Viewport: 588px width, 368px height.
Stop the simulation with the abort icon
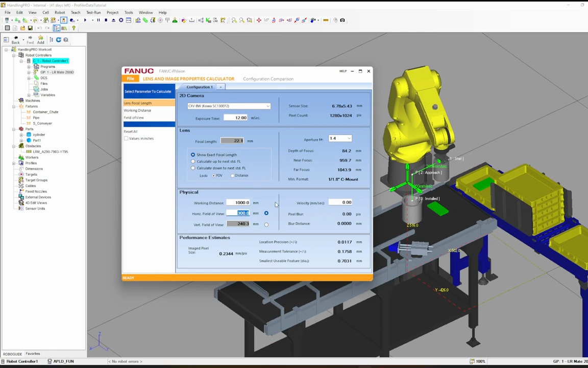(x=121, y=20)
